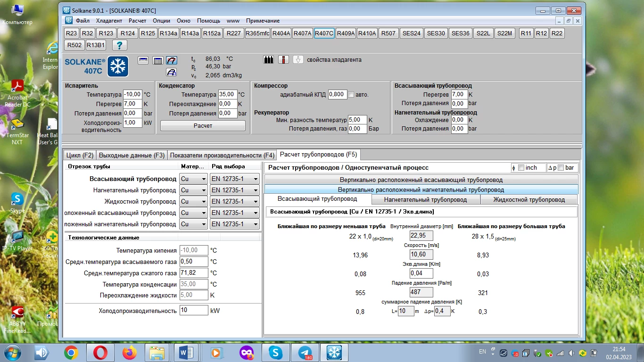Click the condenser Температура input field
The width and height of the screenshot is (644, 362).
click(228, 94)
